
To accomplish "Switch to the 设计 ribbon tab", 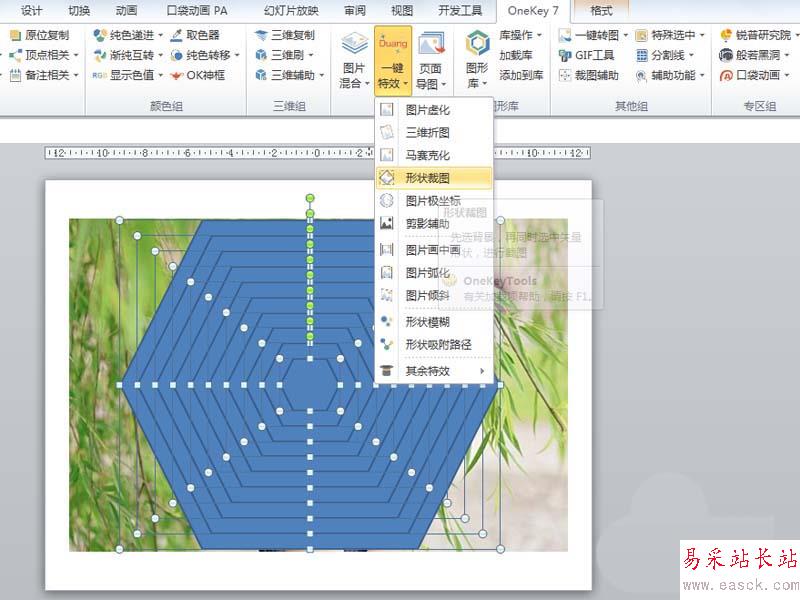I will pos(31,10).
